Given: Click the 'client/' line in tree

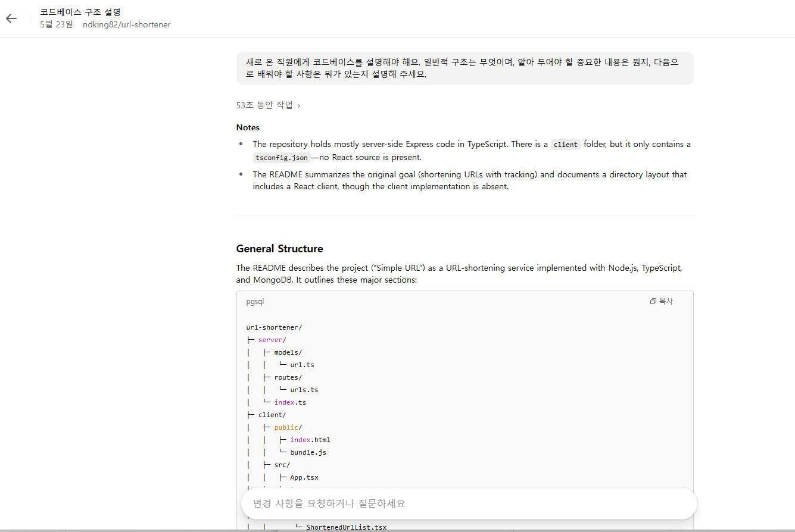Looking at the screenshot, I should (x=272, y=415).
